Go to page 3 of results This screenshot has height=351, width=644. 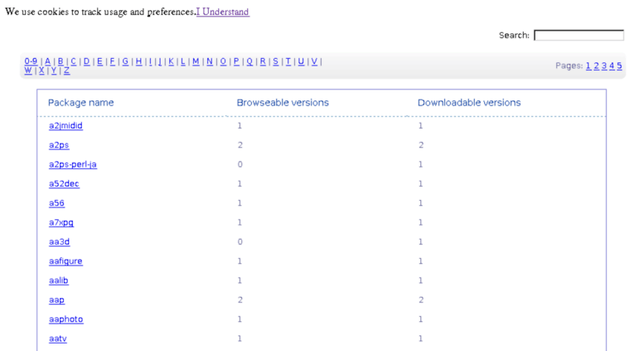click(604, 66)
